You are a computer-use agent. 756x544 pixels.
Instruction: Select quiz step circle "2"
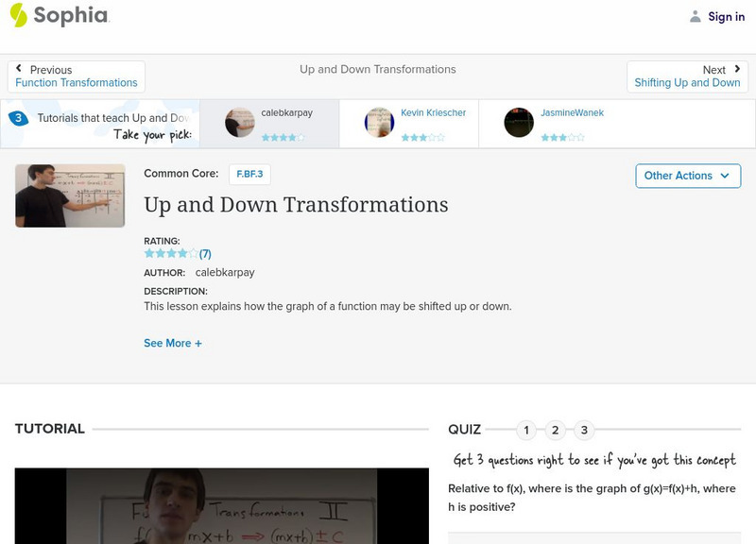(557, 430)
